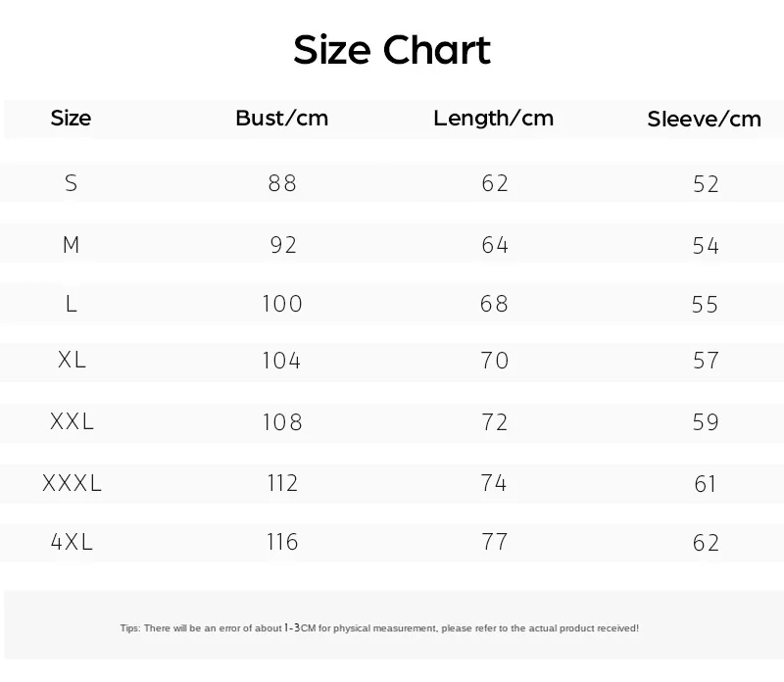
Task: Click the L size row label
Action: [x=71, y=304]
